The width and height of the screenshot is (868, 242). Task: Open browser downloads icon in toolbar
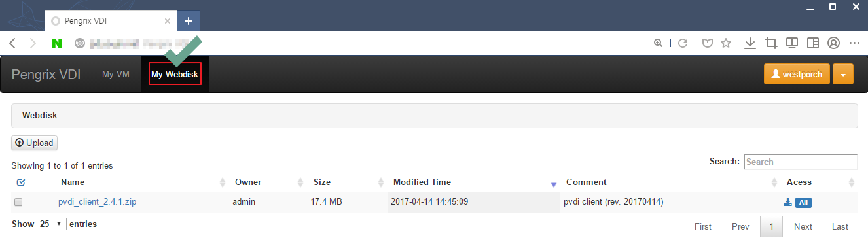pyautogui.click(x=750, y=43)
